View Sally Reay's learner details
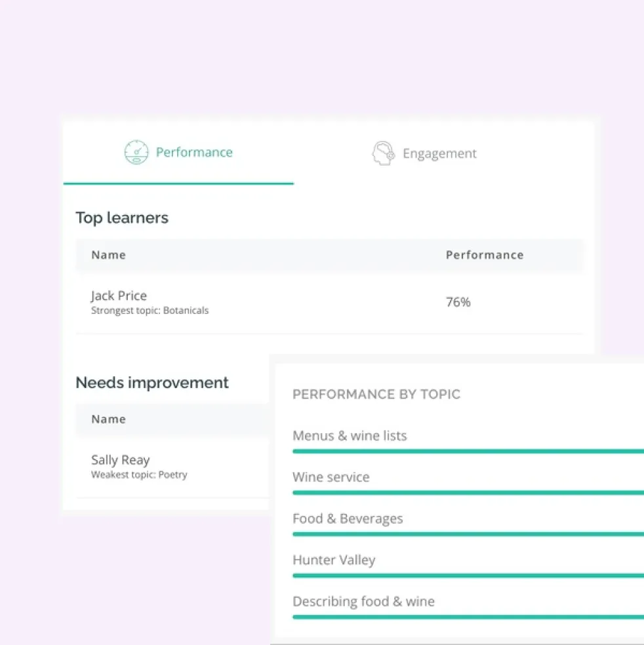This screenshot has width=644, height=645. (x=121, y=459)
